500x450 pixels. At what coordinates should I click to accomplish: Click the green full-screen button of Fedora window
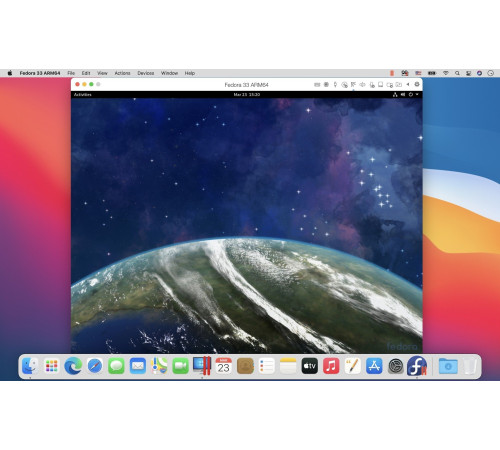[91, 84]
